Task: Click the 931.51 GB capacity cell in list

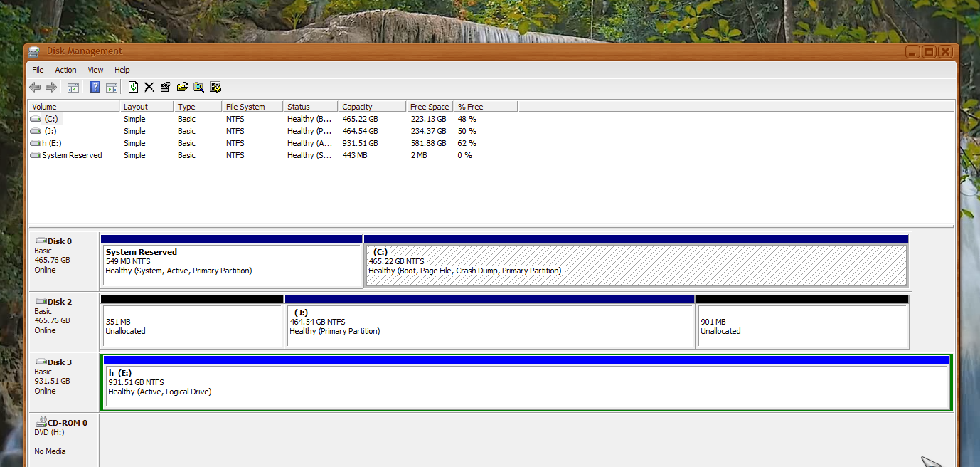Action: 360,143
